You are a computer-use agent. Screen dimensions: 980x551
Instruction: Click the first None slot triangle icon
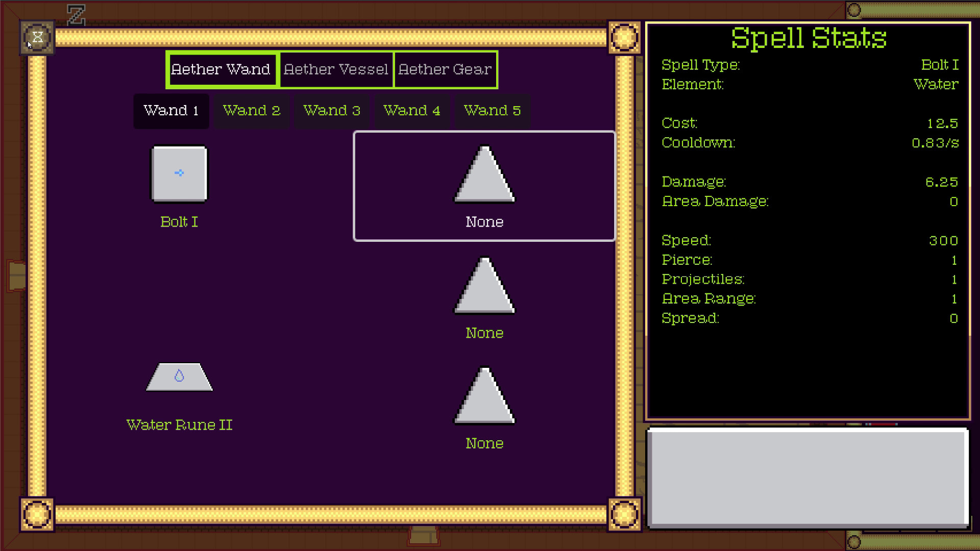point(483,178)
